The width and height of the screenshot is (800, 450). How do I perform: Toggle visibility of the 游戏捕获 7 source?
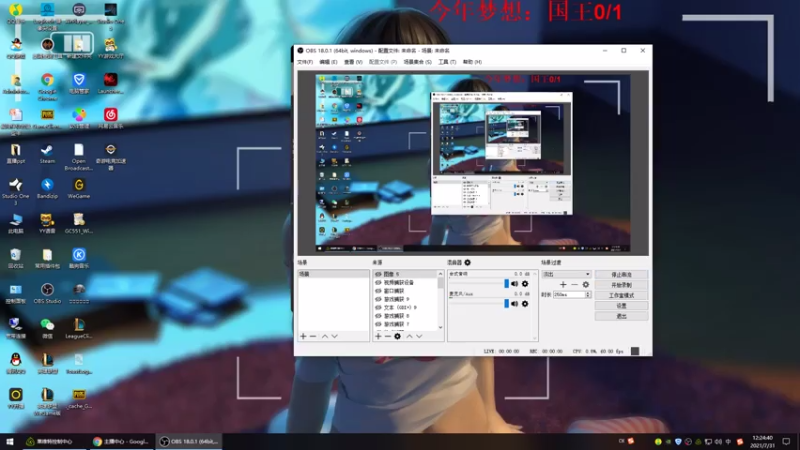pyautogui.click(x=378, y=324)
